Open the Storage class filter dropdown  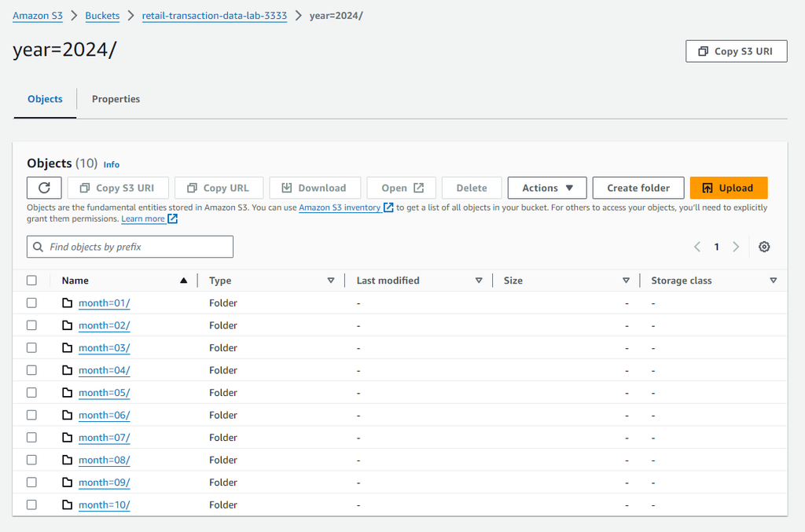[x=774, y=280]
